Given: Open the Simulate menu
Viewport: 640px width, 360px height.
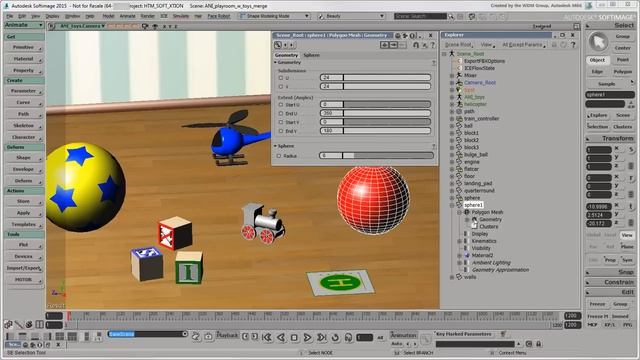Looking at the screenshot, I should (181, 16).
